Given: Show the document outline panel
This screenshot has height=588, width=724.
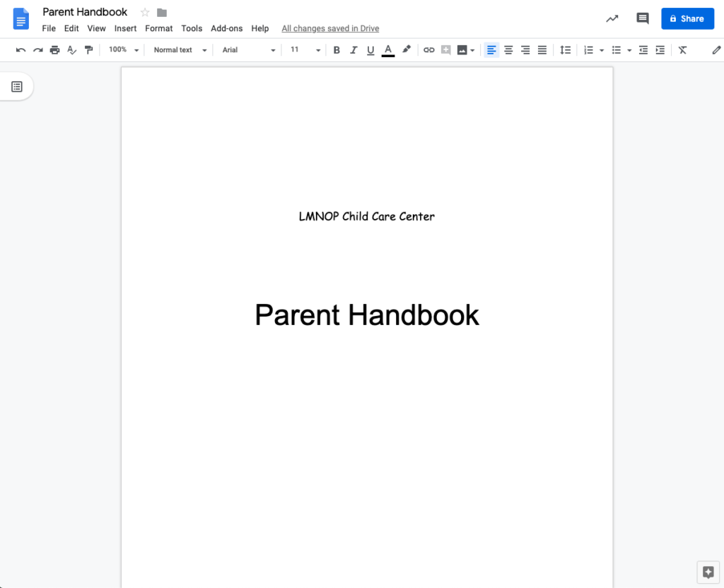Looking at the screenshot, I should [17, 87].
